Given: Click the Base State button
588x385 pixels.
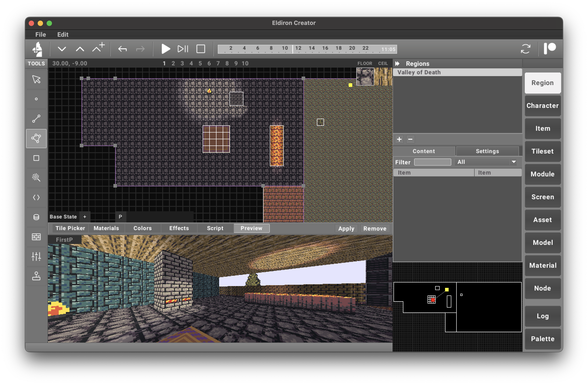Looking at the screenshot, I should coord(63,217).
